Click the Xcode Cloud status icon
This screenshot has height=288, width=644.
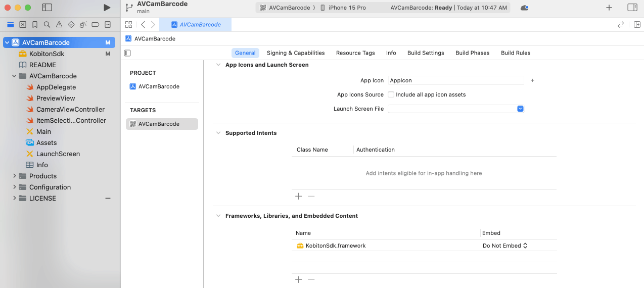(525, 8)
